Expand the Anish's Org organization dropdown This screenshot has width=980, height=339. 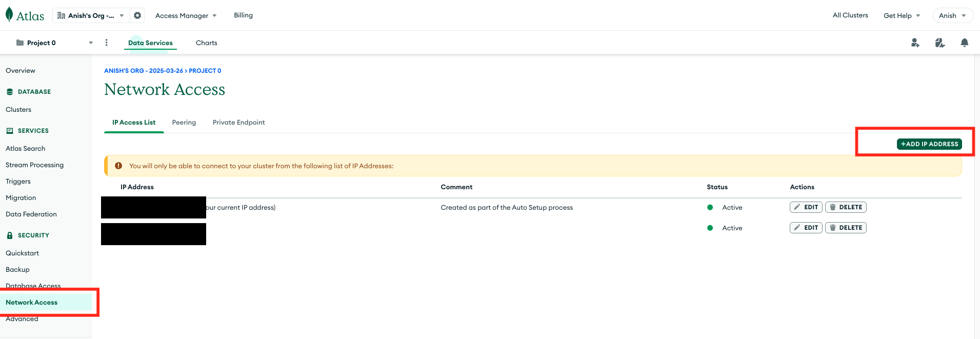pyautogui.click(x=91, y=15)
